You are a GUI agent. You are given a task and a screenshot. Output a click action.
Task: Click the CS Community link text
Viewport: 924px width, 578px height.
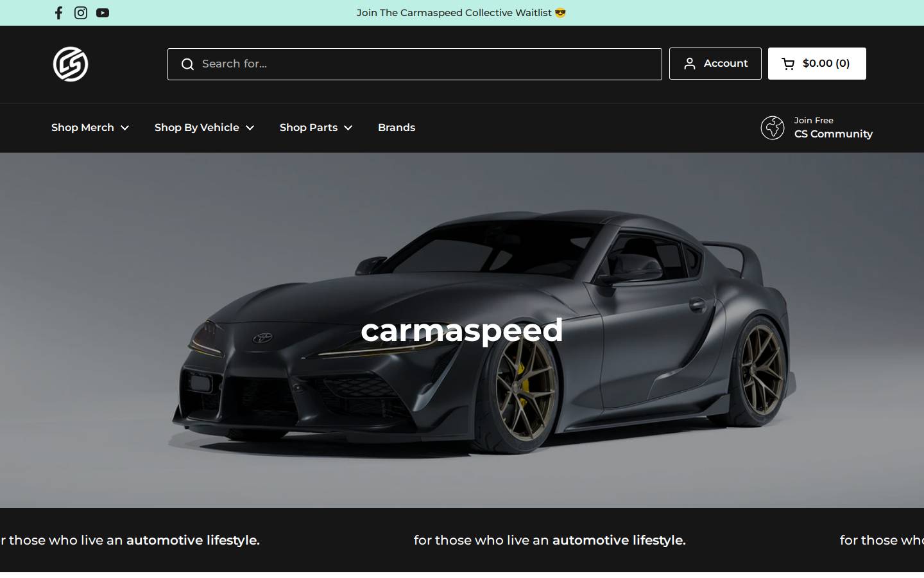click(x=834, y=134)
